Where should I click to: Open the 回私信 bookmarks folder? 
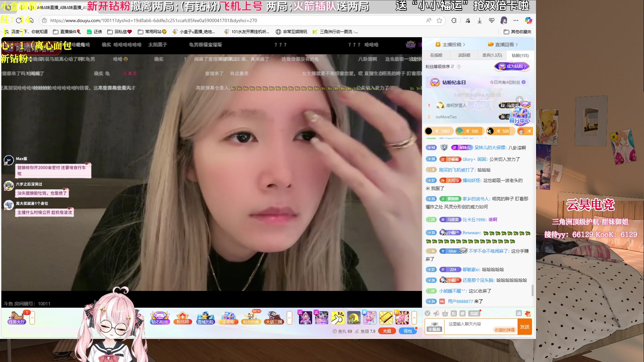click(120, 32)
